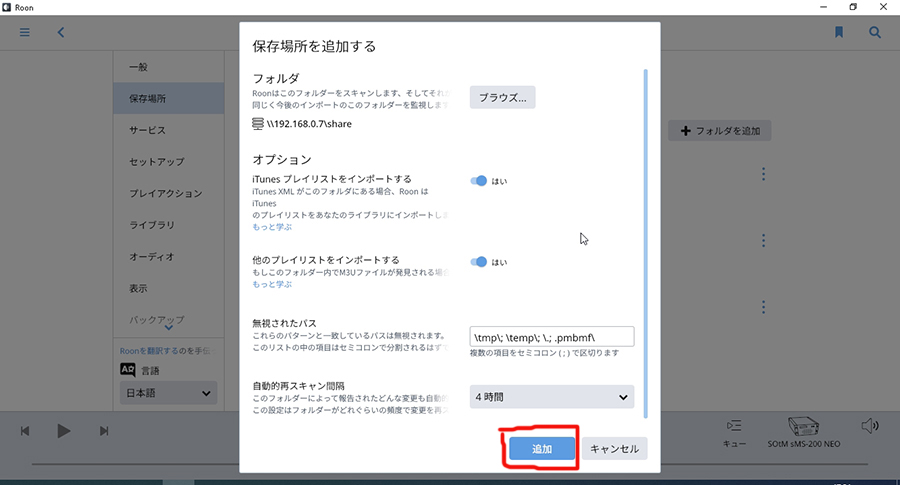Viewport: 900px width, 485px height.
Task: Toggle the other playlists import switch
Action: click(479, 262)
